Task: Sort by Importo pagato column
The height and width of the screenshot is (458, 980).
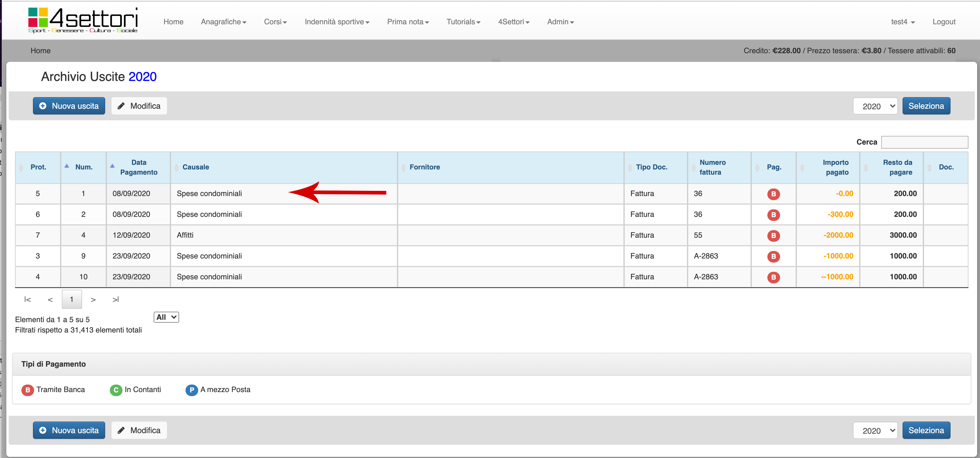Action: (x=836, y=167)
